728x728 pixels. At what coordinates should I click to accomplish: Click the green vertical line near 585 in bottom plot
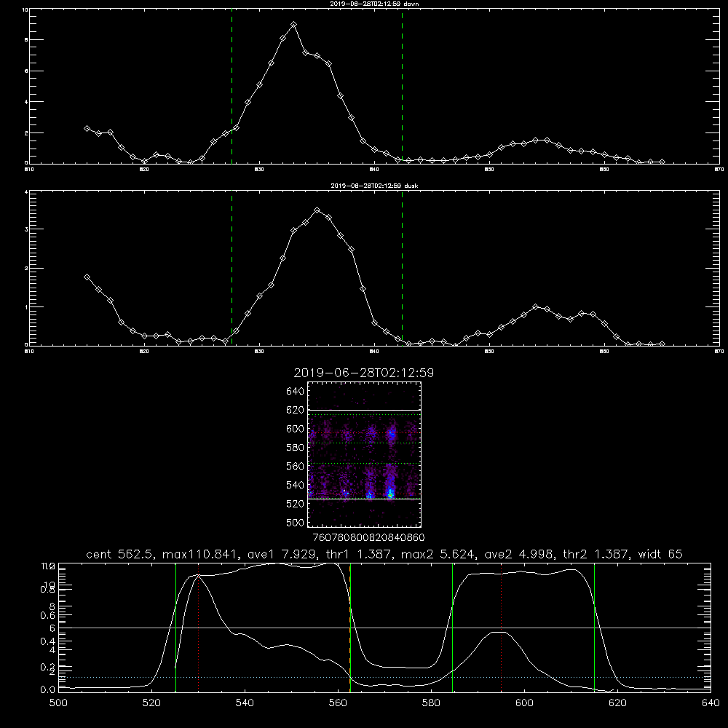pyautogui.click(x=452, y=628)
